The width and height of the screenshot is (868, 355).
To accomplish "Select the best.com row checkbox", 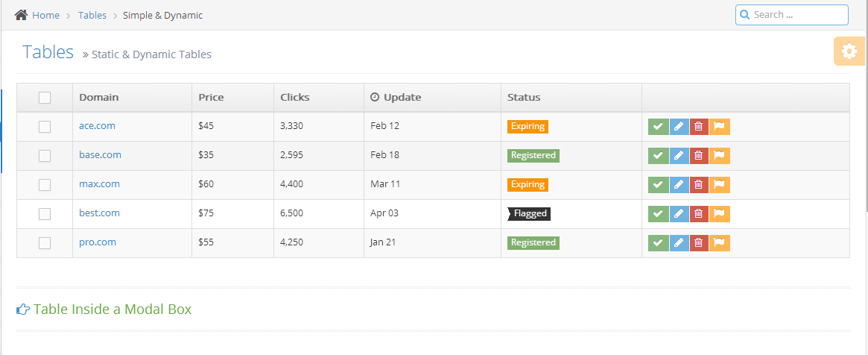I will pyautogui.click(x=45, y=214).
